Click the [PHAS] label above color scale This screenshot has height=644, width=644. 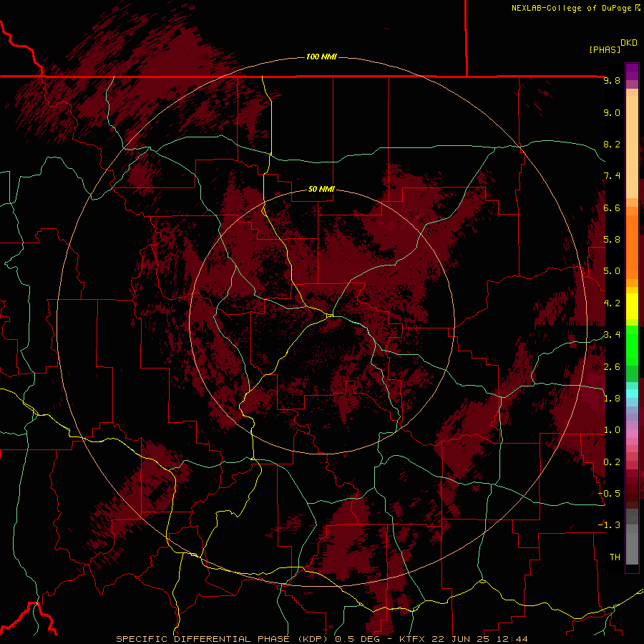click(605, 49)
